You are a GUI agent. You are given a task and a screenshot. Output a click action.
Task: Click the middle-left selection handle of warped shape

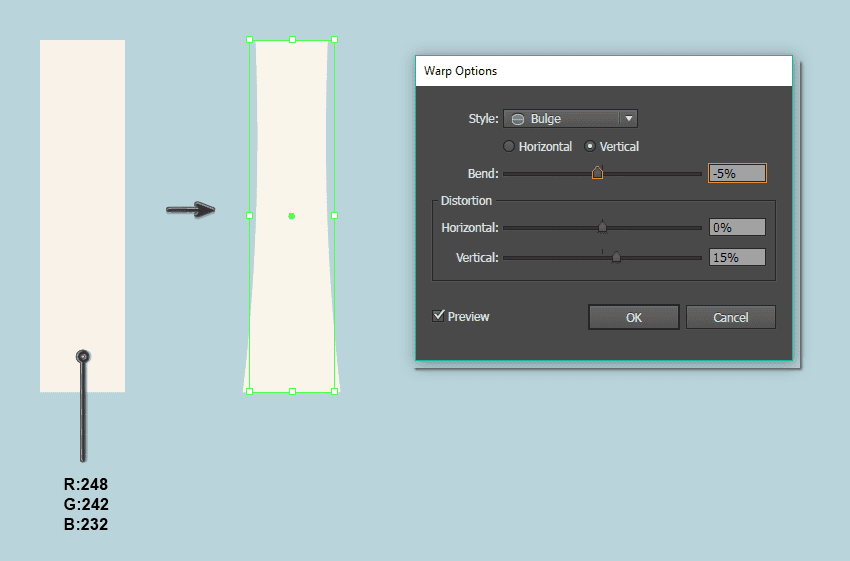[x=249, y=215]
